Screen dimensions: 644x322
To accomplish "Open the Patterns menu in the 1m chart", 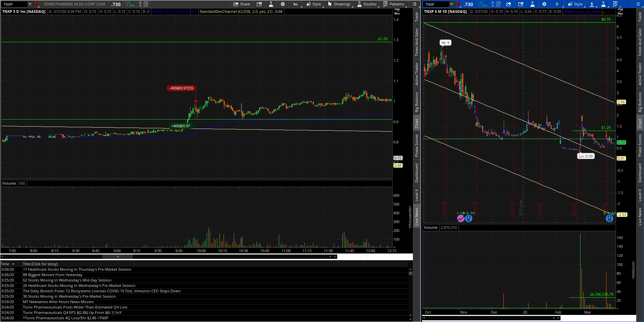I will pyautogui.click(x=394, y=4).
